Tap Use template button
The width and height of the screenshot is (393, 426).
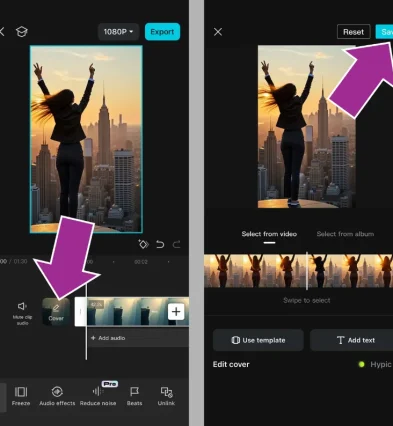(258, 340)
